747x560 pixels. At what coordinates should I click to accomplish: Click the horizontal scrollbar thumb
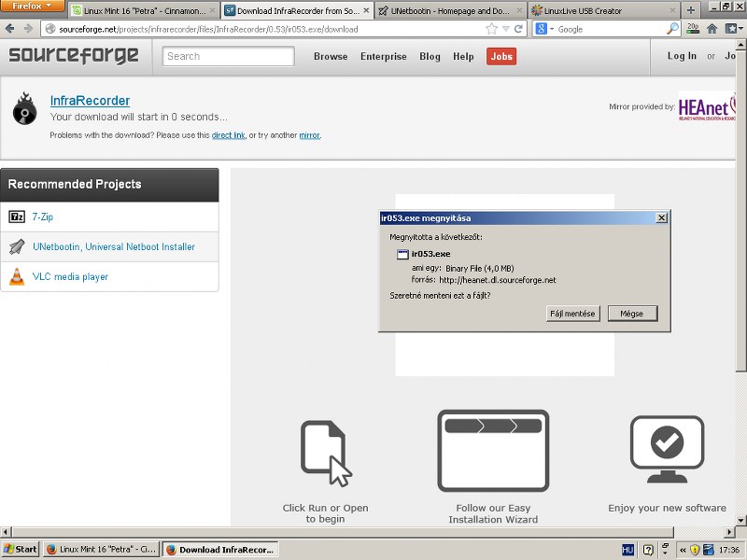(x=343, y=531)
